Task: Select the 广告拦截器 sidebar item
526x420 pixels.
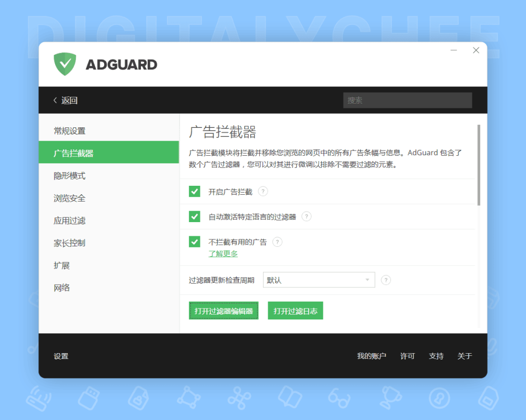Action: coord(109,152)
